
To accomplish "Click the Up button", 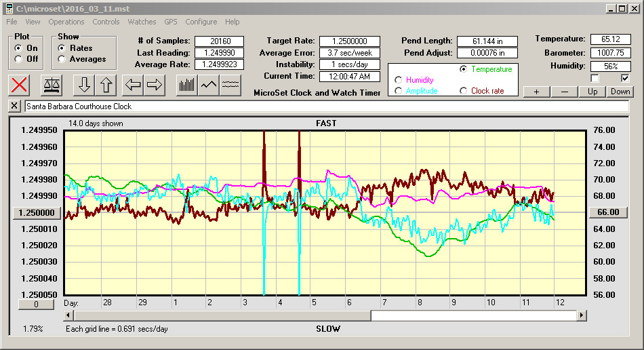I will tap(592, 92).
